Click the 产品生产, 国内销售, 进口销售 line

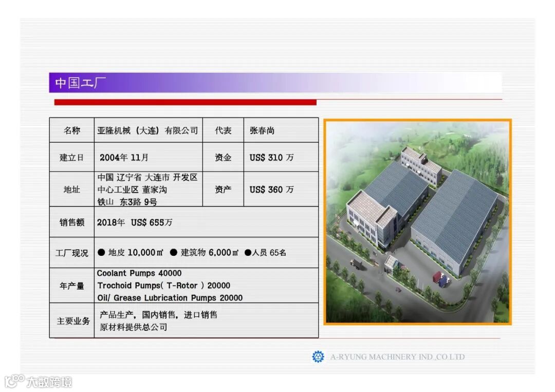tap(158, 314)
